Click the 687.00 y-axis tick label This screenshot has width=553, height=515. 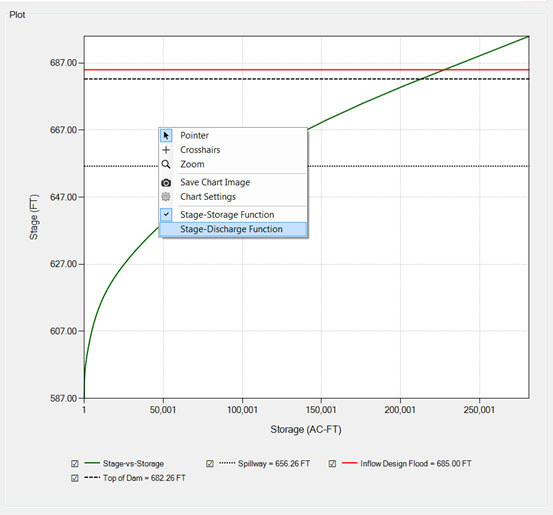63,63
